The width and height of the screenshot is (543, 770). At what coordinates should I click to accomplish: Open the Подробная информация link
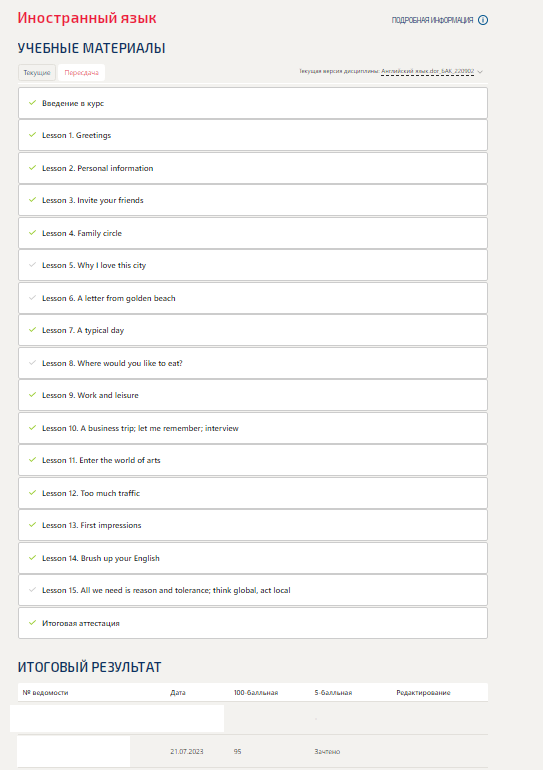click(433, 20)
